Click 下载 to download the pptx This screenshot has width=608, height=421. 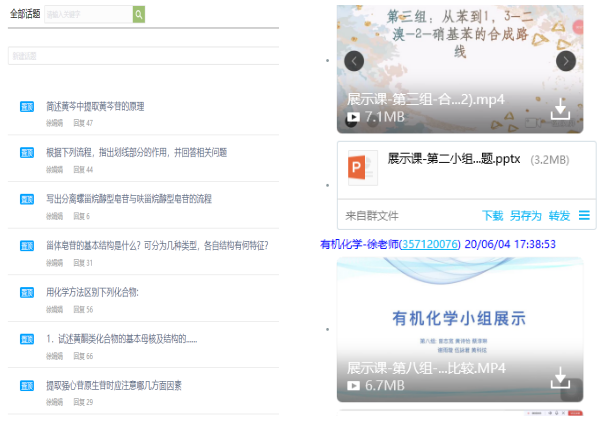pos(492,215)
